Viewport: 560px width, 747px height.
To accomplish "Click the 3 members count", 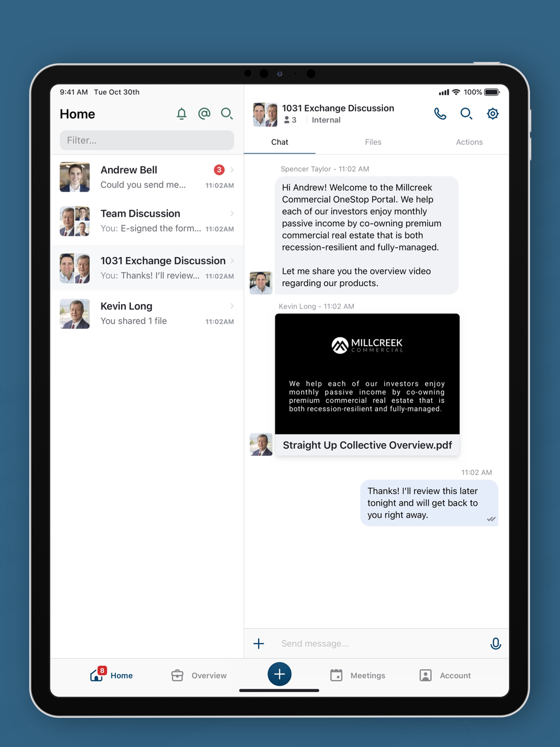I will click(x=290, y=120).
